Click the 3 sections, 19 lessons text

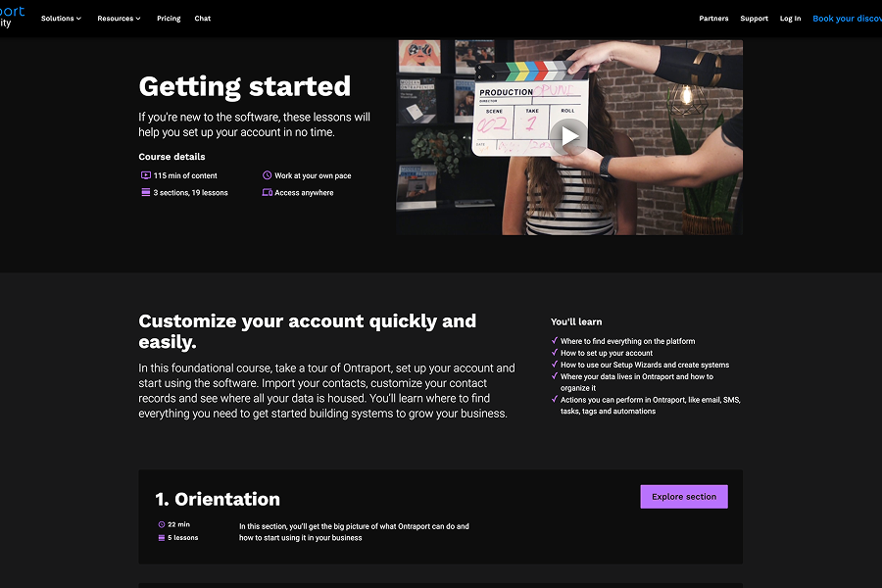tap(191, 192)
